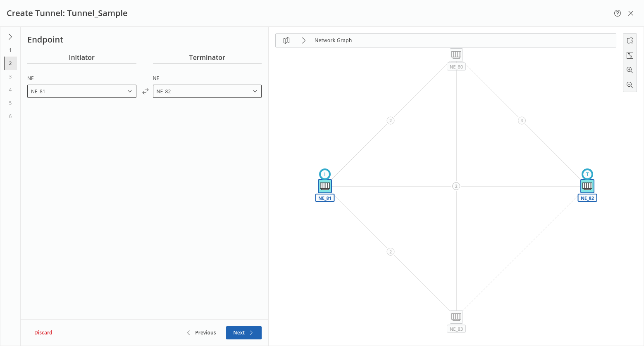Open the Initiator NE dropdown
644x346 pixels.
click(82, 91)
